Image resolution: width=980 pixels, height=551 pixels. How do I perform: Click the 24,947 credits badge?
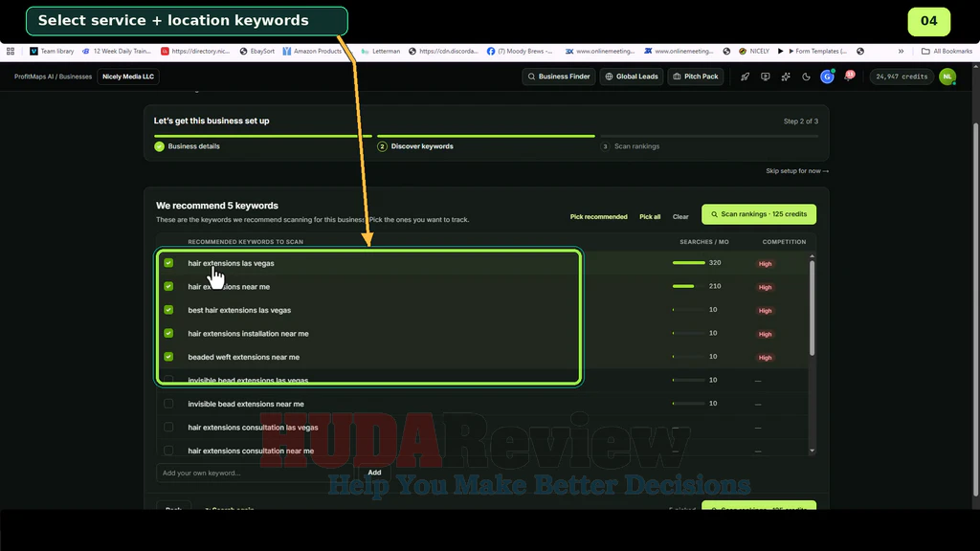(x=902, y=77)
